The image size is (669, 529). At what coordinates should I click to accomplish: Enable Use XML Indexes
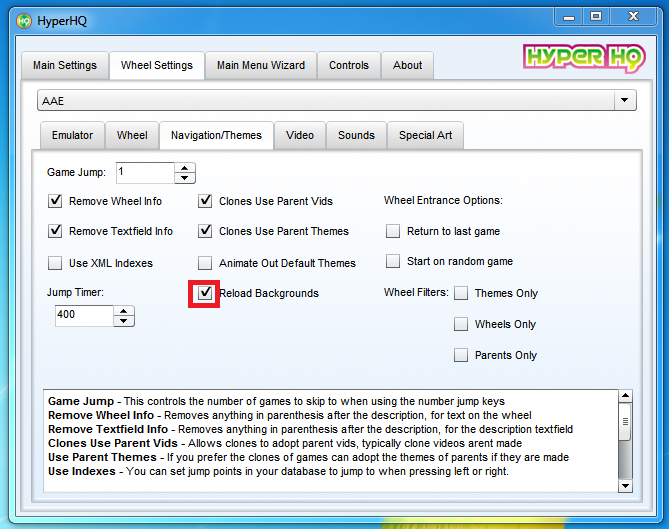(x=55, y=263)
